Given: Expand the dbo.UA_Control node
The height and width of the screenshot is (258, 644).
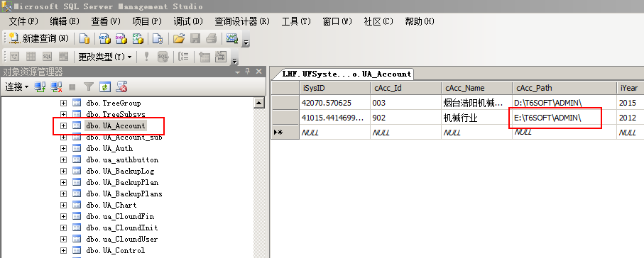Looking at the screenshot, I should [x=63, y=250].
